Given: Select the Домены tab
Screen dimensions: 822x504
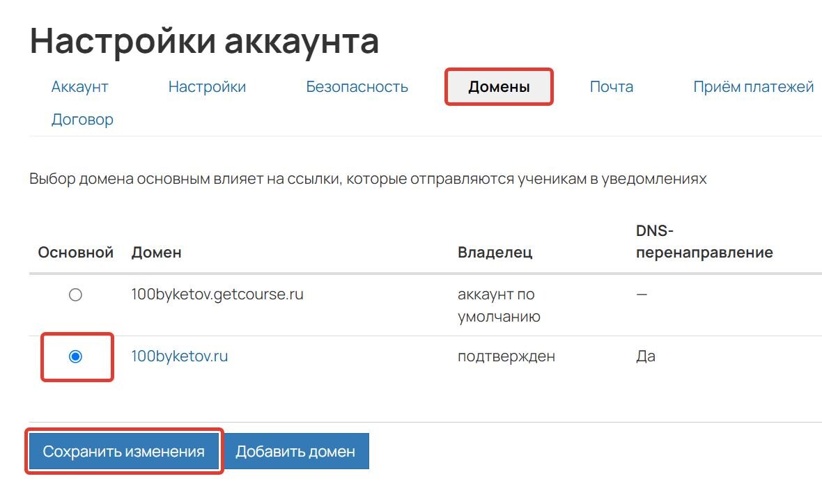Looking at the screenshot, I should tap(499, 86).
